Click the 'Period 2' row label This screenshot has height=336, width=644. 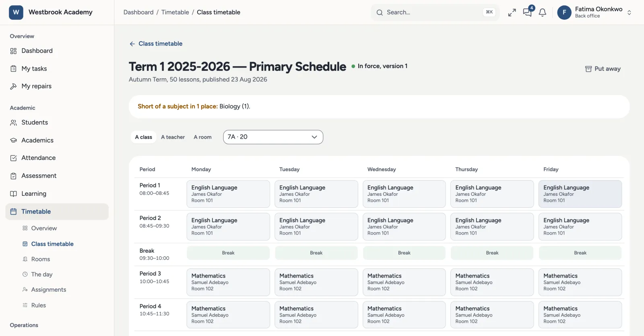pyautogui.click(x=150, y=218)
